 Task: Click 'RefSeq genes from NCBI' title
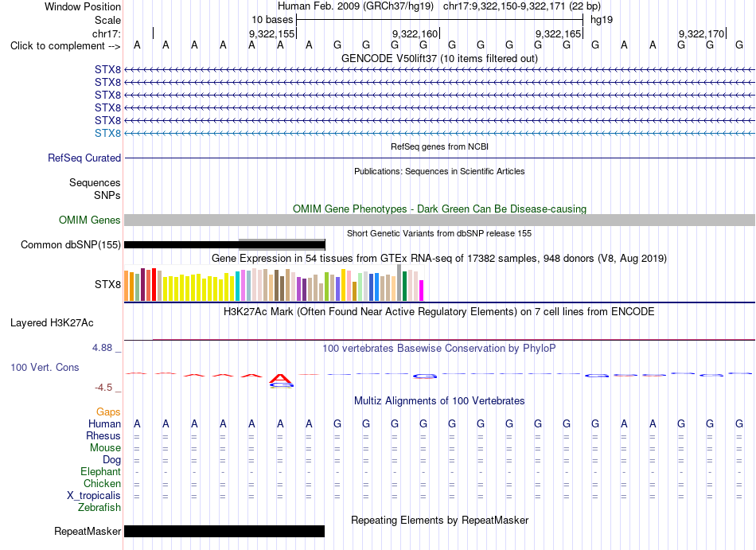coord(439,146)
